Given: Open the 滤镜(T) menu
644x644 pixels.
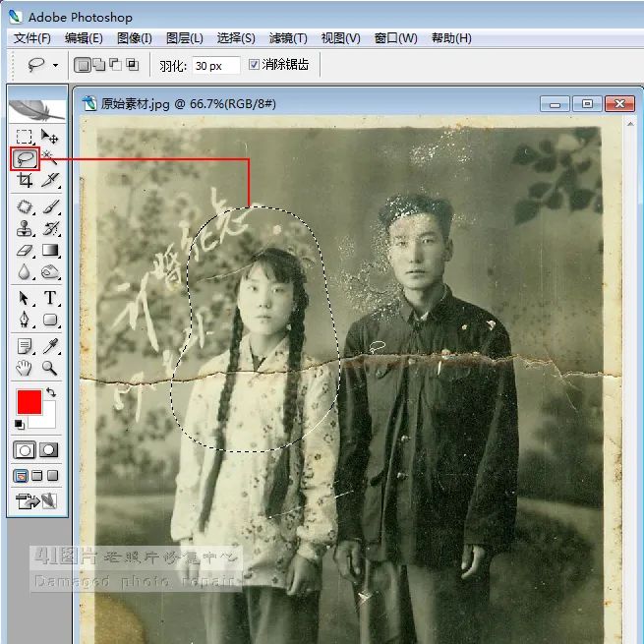Looking at the screenshot, I should 288,38.
